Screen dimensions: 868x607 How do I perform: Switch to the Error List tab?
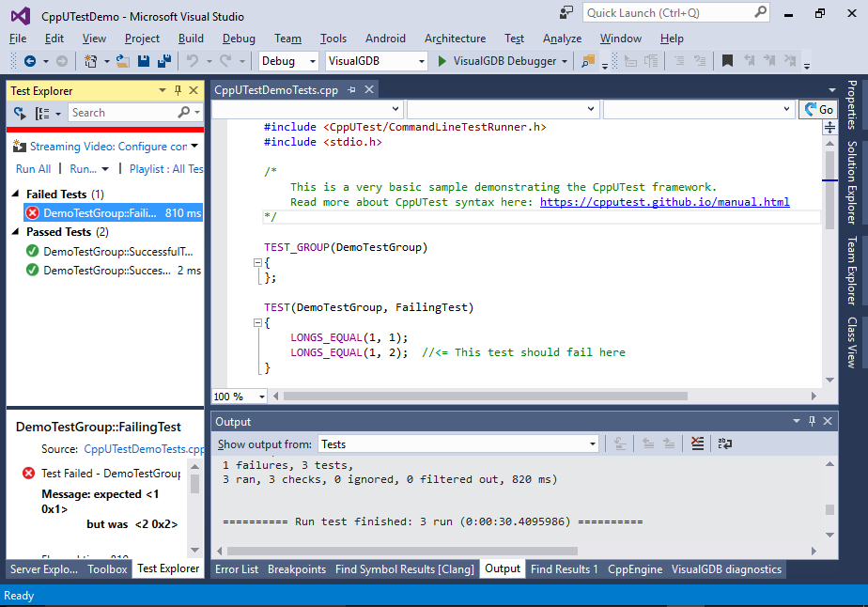[237, 569]
